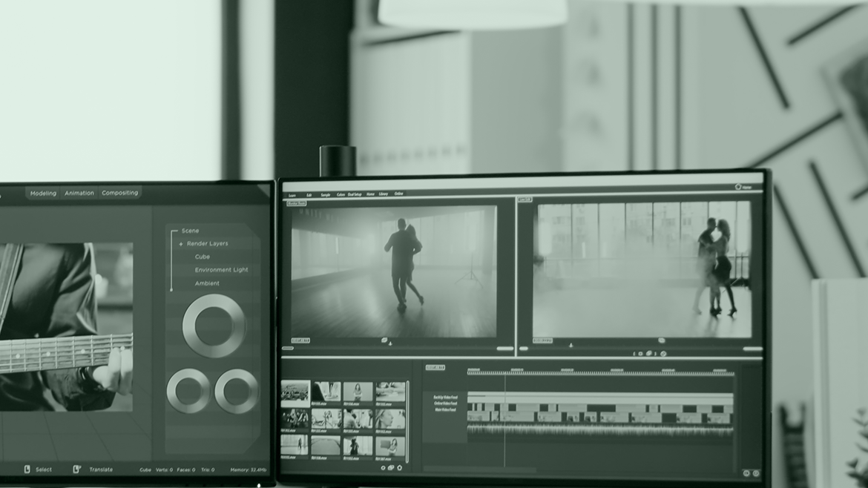868x488 pixels.
Task: Click the media bin vertical scrollbar
Action: click(x=407, y=421)
